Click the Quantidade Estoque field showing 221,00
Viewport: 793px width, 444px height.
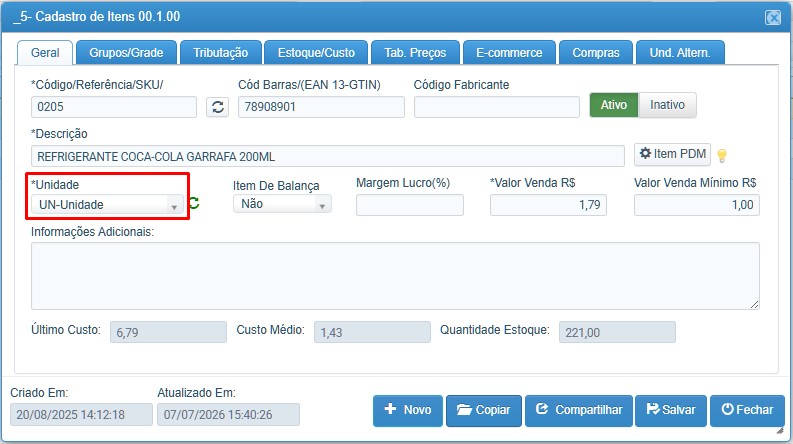[x=617, y=332]
